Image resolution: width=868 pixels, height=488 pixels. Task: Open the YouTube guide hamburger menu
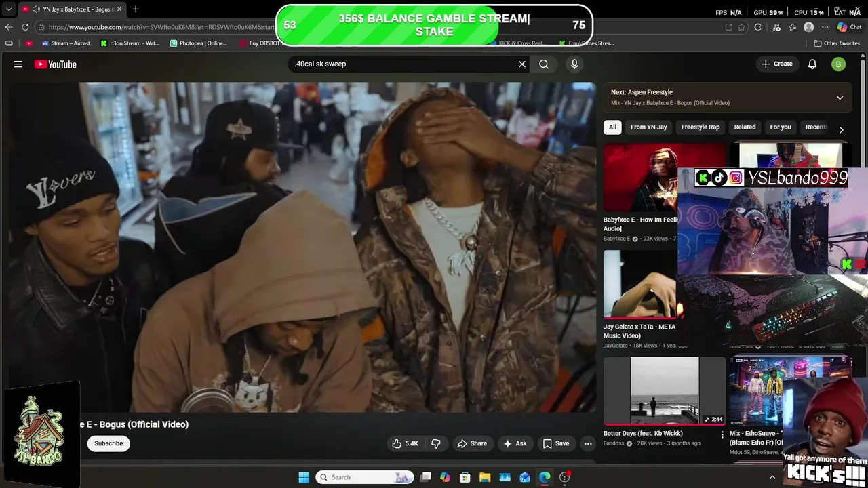click(18, 64)
